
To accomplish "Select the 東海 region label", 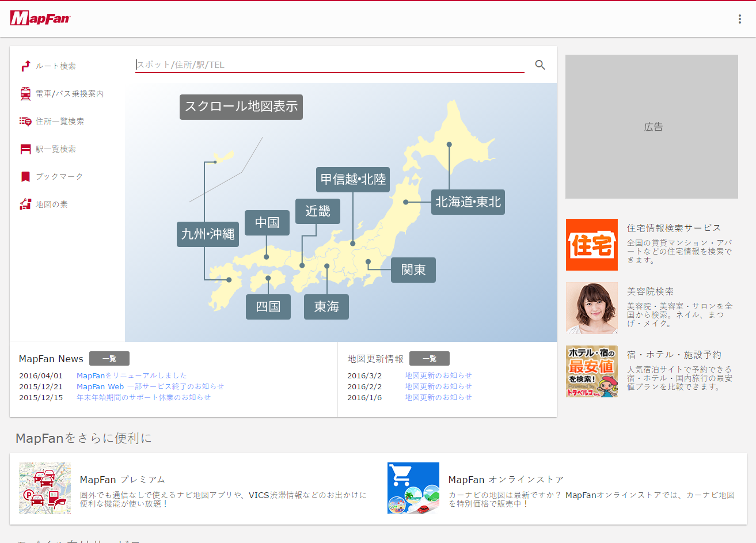I will point(326,307).
